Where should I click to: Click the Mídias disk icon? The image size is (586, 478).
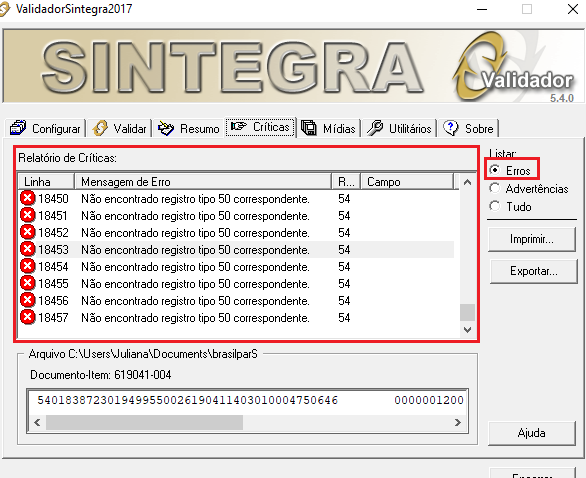click(309, 128)
